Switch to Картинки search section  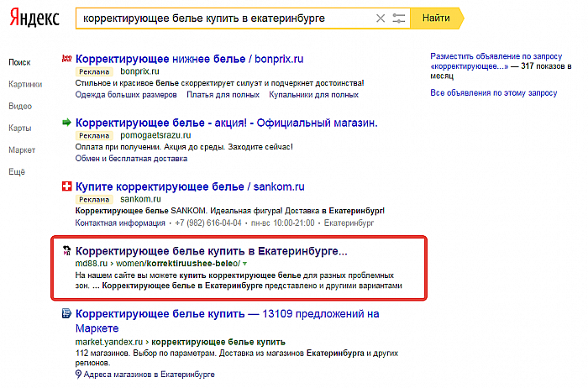coord(25,84)
